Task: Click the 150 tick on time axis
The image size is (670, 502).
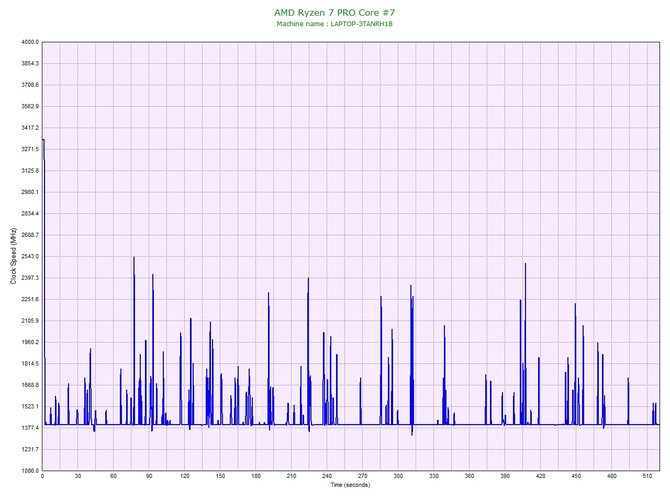Action: tap(220, 476)
